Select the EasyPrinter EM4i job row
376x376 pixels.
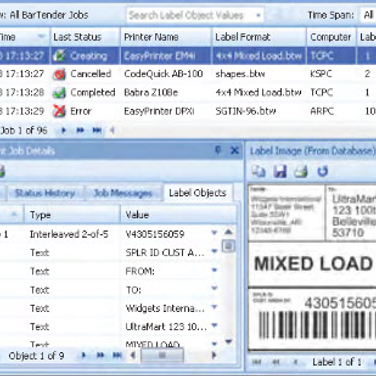[188, 56]
